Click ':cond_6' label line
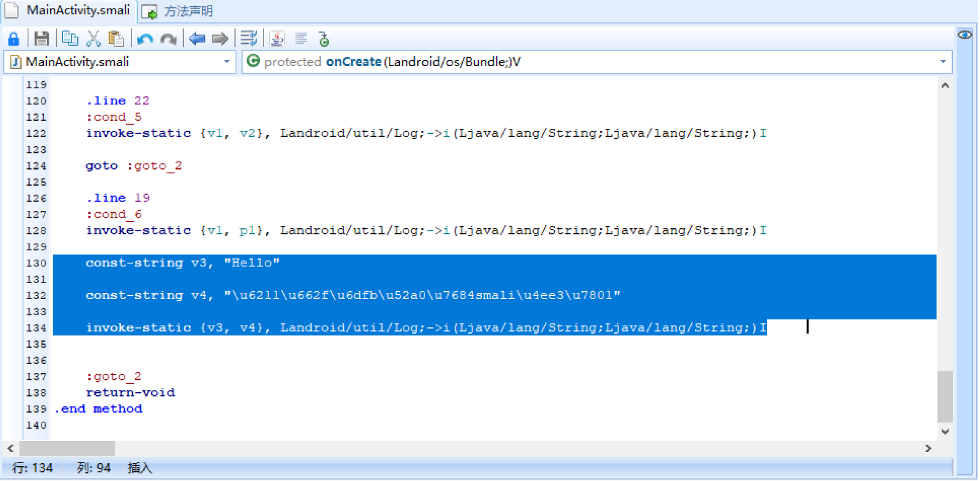 click(114, 215)
